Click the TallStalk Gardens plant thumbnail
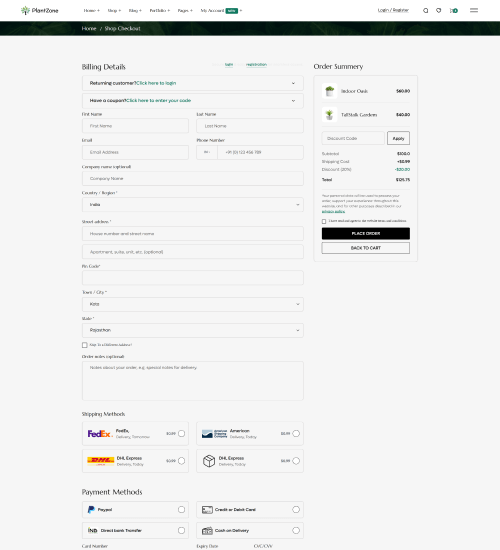Viewport: 500px width, 550px height. (329, 115)
